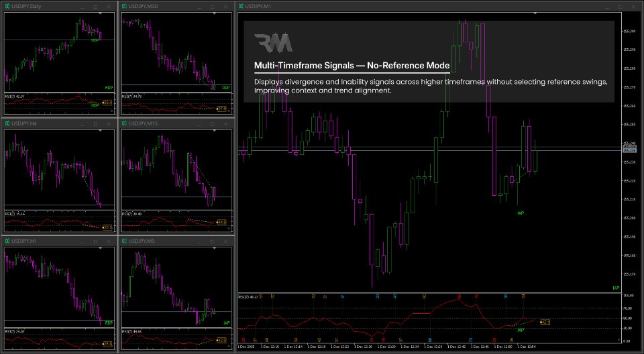Click the HDP label in Daily RSI subwindow
The height and width of the screenshot is (354, 644).
(95, 105)
